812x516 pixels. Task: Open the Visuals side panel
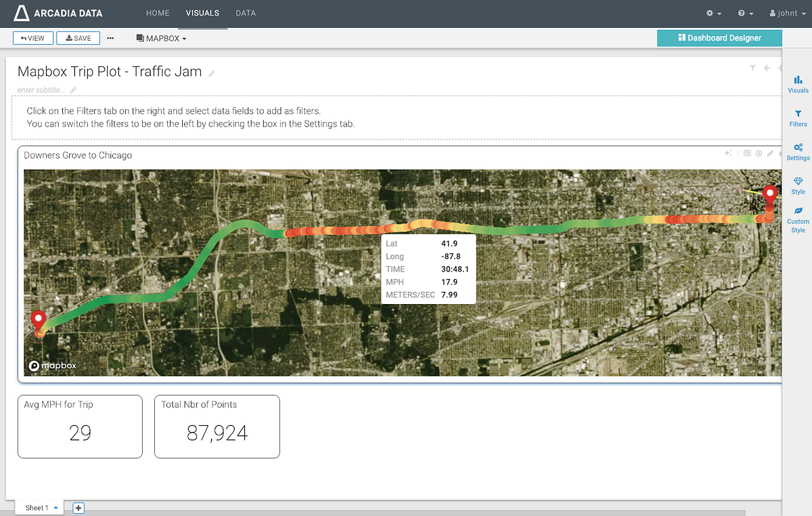tap(798, 84)
